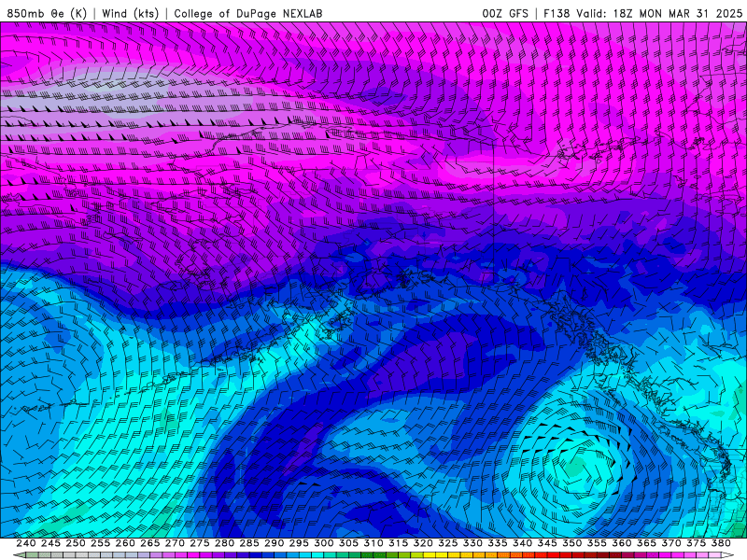Click the 280 color scale label
The height and width of the screenshot is (560, 747).
(224, 543)
